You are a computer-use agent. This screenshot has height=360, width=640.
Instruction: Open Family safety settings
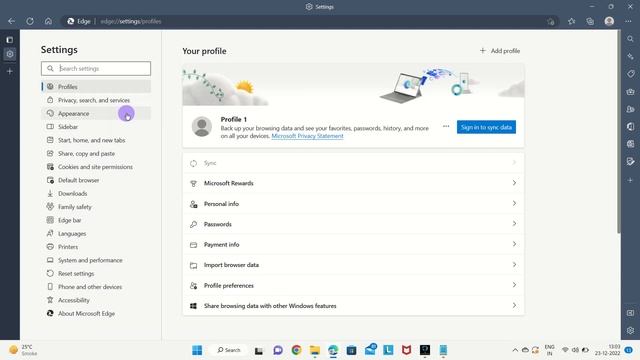pos(96,207)
